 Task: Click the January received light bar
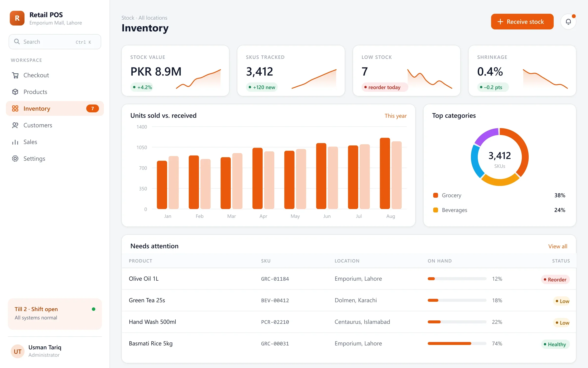173,183
